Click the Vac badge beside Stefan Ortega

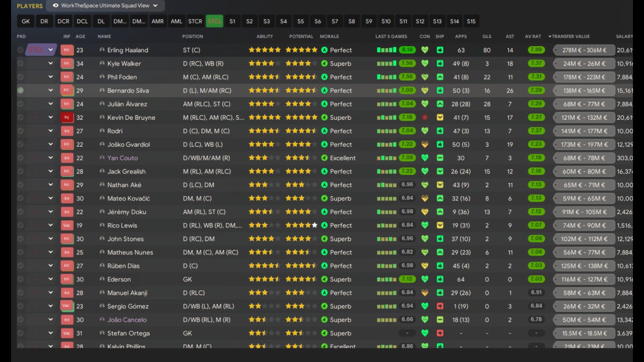pos(67,333)
